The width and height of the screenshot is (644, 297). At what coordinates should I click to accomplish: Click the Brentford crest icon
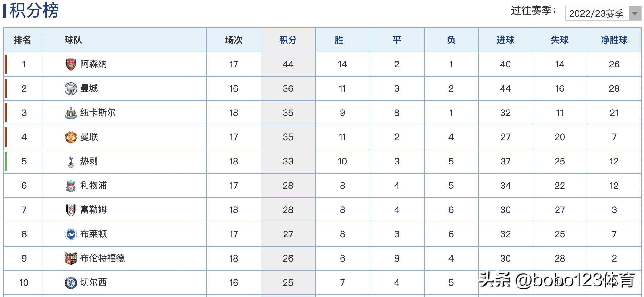coord(71,258)
